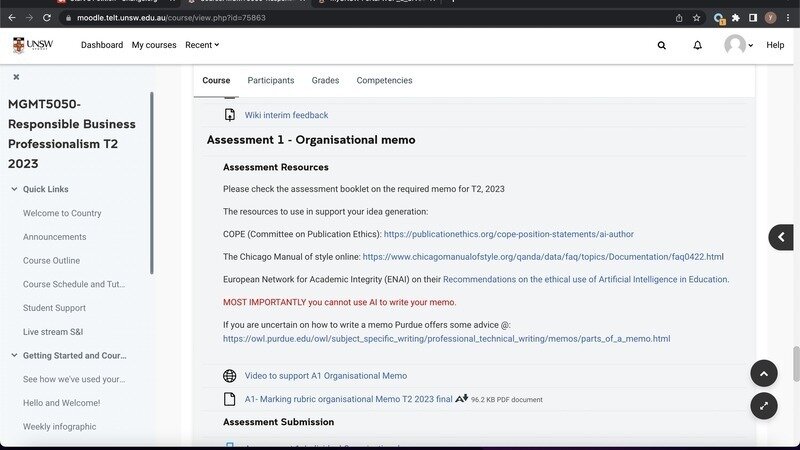Switch to the Competencies tab

pyautogui.click(x=384, y=81)
